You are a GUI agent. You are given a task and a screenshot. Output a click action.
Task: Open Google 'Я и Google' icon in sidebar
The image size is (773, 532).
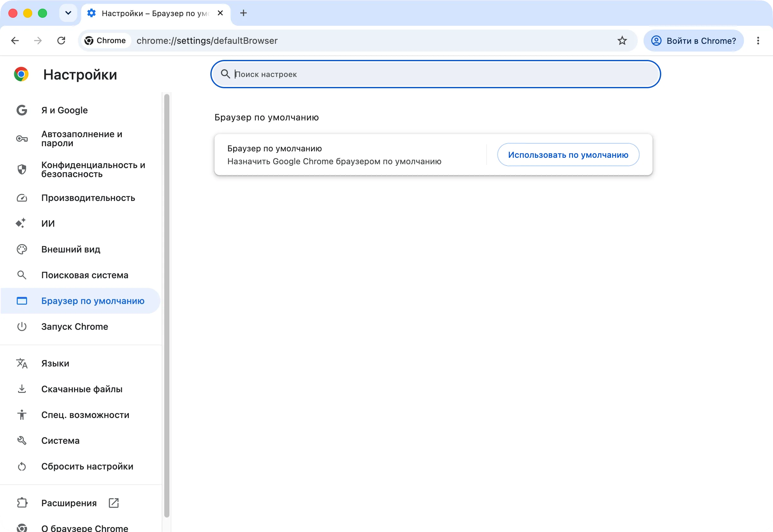22,110
